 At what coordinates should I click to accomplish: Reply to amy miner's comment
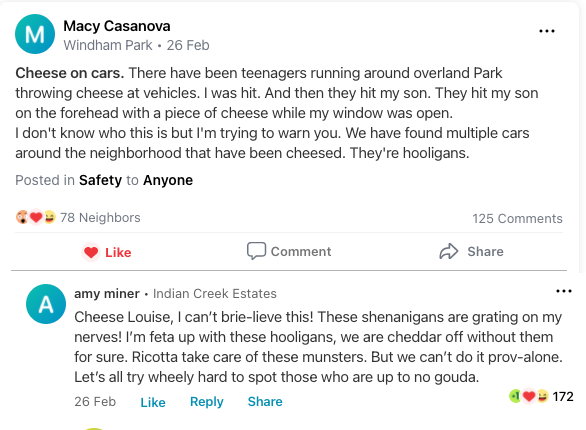coord(207,402)
